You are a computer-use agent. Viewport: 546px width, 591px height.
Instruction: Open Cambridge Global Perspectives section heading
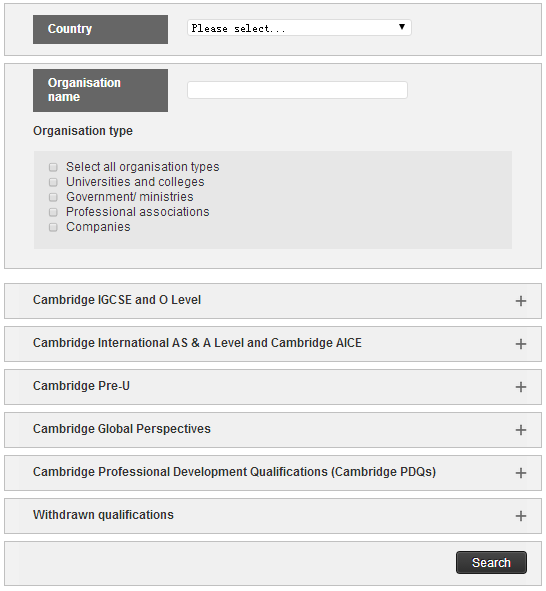tap(122, 429)
